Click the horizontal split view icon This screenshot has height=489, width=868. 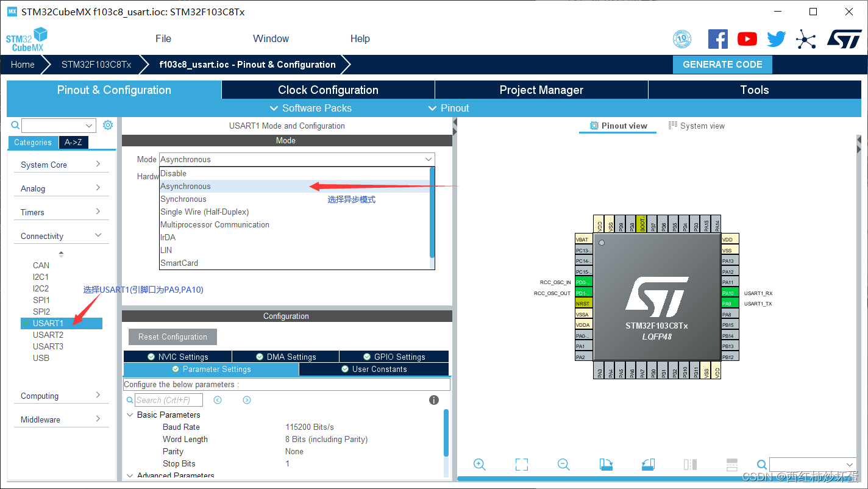tap(732, 465)
